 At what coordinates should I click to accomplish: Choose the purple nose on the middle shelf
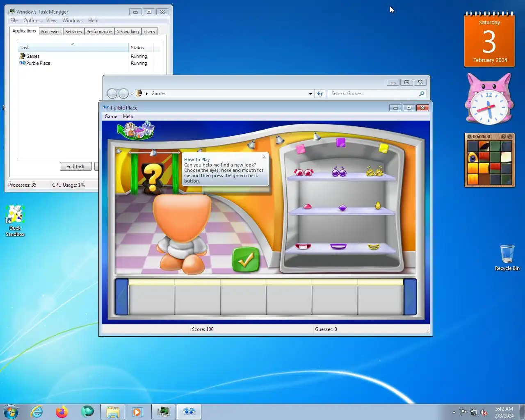click(342, 208)
